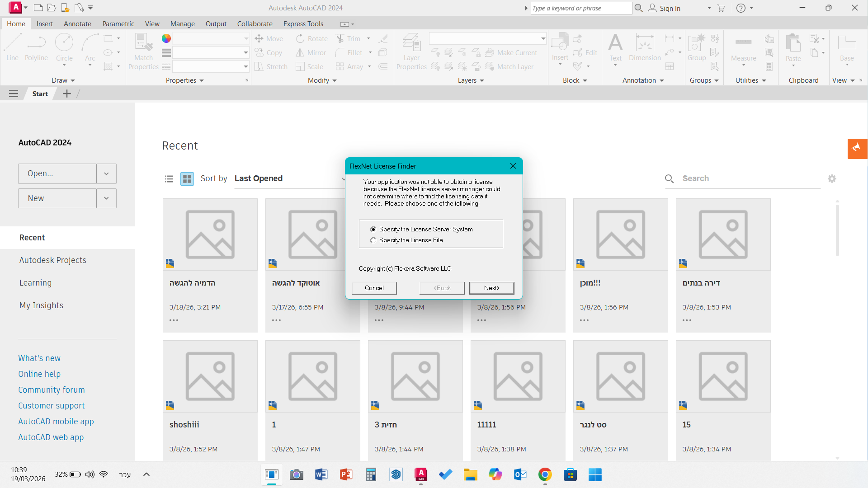This screenshot has height=488, width=868.
Task: Open the shoshiii drawing thumbnail
Action: click(x=210, y=376)
